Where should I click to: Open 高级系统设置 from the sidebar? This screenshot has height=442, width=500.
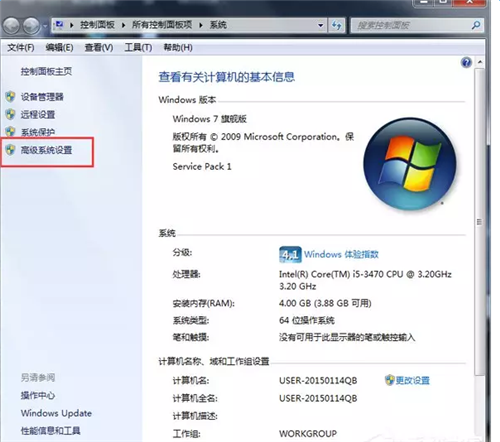coord(46,150)
